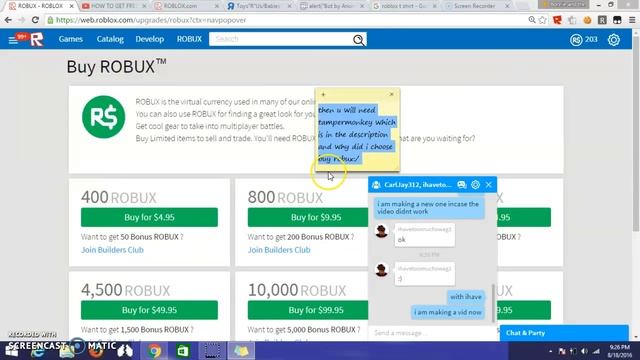Click the green R$ Robux logo
The width and height of the screenshot is (640, 360).
click(x=104, y=117)
